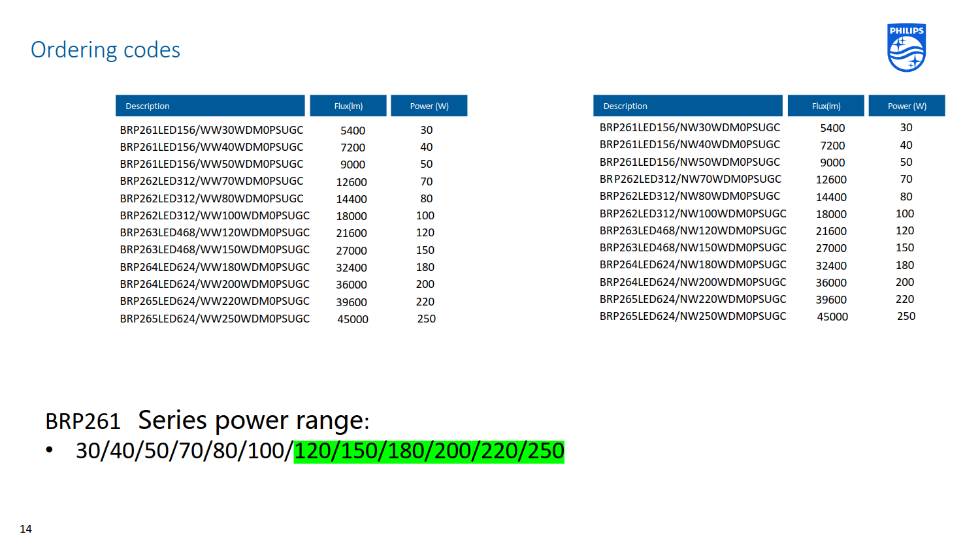This screenshot has width=980, height=551.
Task: Pick ordering code BRP264LED624/WW180WDM0PSUGC
Action: (215, 267)
